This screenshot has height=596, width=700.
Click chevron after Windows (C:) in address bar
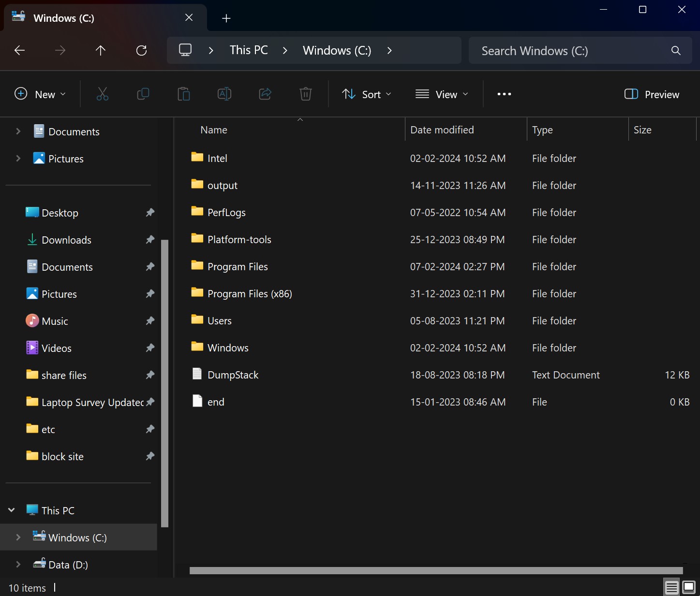click(x=389, y=50)
